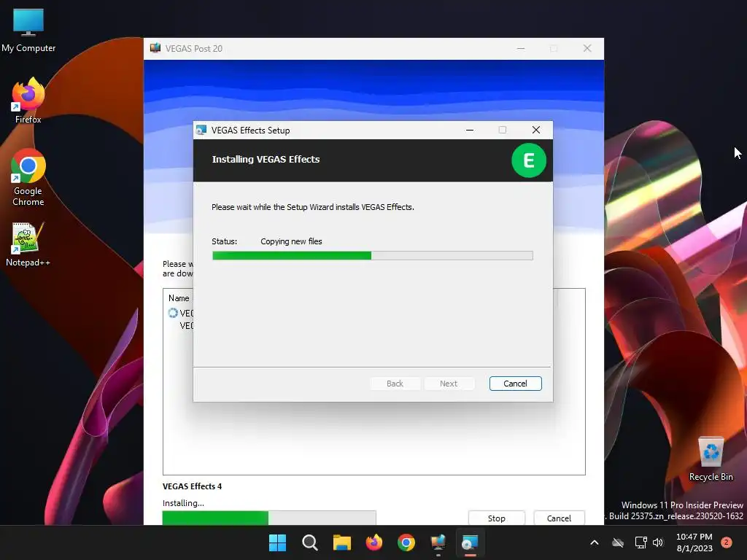
Task: Click the Copying new files progress bar
Action: pyautogui.click(x=373, y=256)
